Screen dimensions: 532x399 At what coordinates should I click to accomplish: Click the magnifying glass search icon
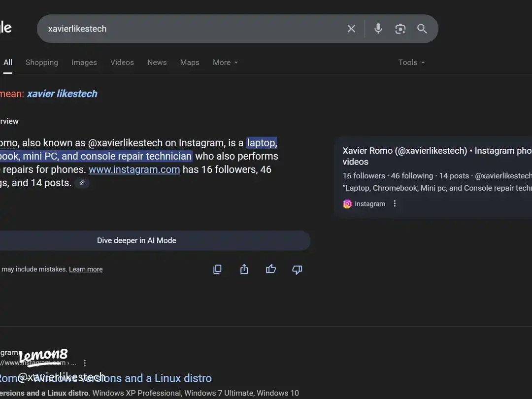[422, 29]
